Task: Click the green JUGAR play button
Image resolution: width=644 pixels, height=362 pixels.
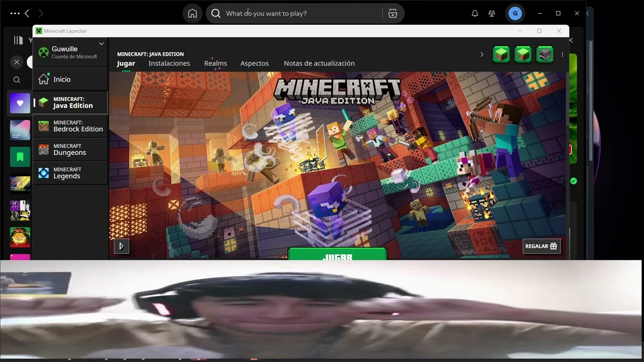Action: point(337,254)
